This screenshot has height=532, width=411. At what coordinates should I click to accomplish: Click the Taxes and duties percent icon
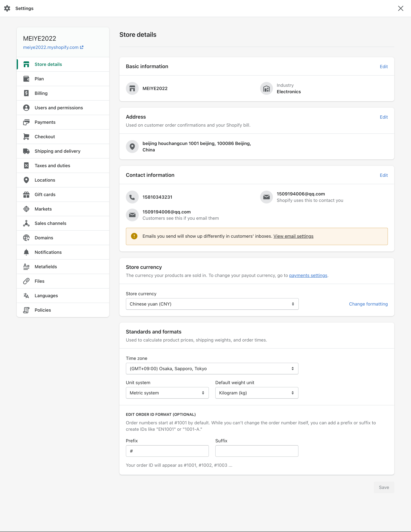pyautogui.click(x=26, y=166)
